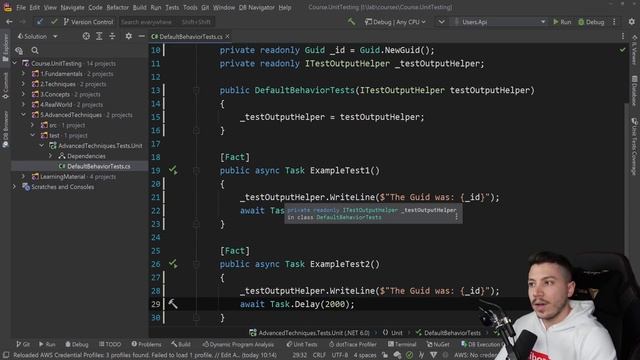
Task: Open the editor tab options kebab menu
Action: coord(623,36)
